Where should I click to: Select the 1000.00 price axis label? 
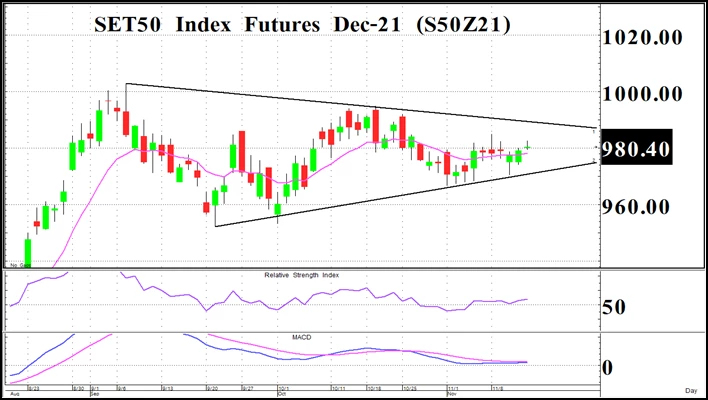[x=642, y=94]
